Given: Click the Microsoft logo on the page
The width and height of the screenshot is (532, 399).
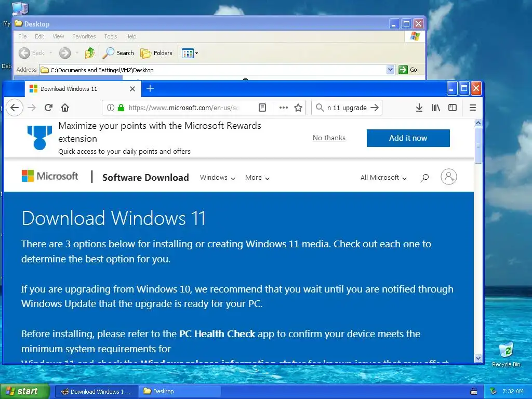Looking at the screenshot, I should coord(50,176).
